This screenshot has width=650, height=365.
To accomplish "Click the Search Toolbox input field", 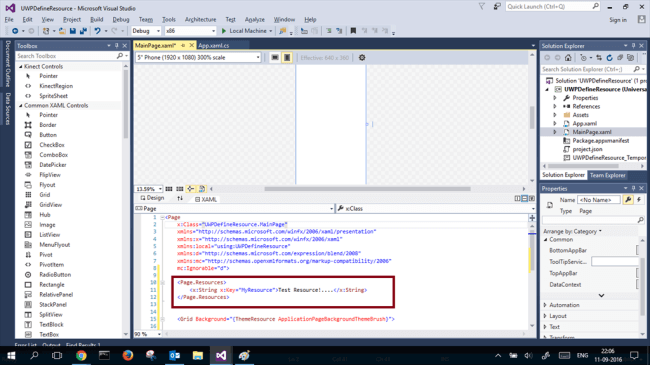I will 66,56.
